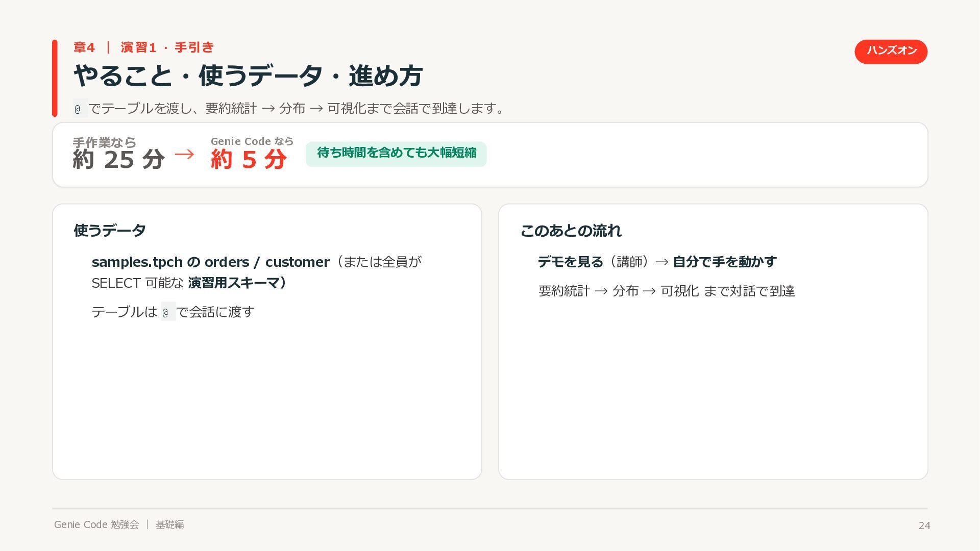Click the Genie Code 勉強会 footer label
Screen dimensions: 980x551
point(96,524)
